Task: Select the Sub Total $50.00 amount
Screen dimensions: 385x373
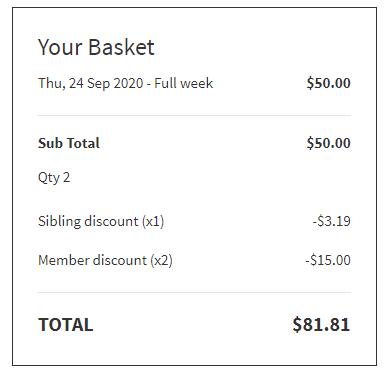Action: [328, 143]
